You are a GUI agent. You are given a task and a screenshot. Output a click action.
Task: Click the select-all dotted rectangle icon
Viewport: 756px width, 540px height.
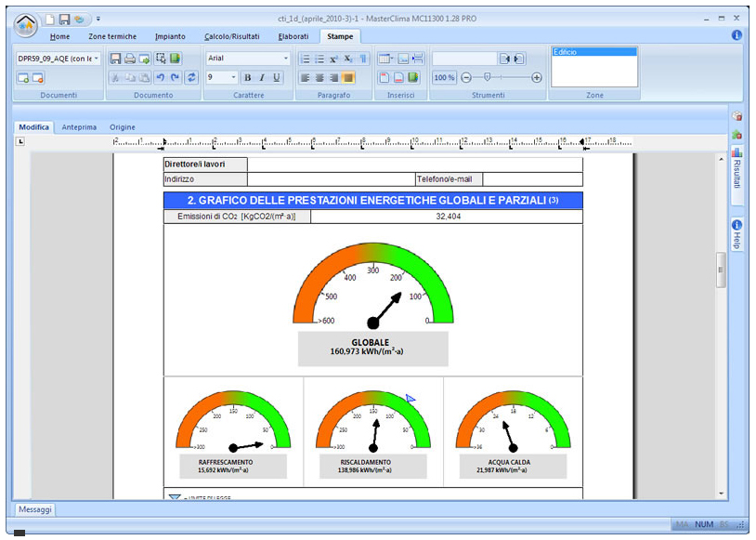coord(161,59)
